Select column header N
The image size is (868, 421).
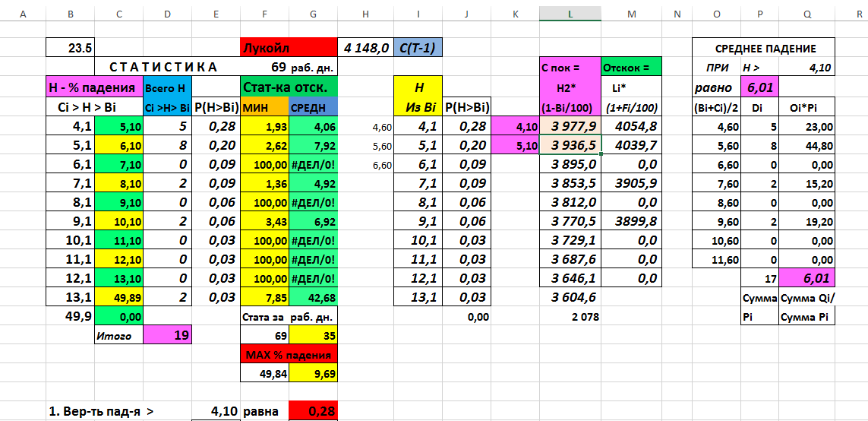tap(677, 13)
